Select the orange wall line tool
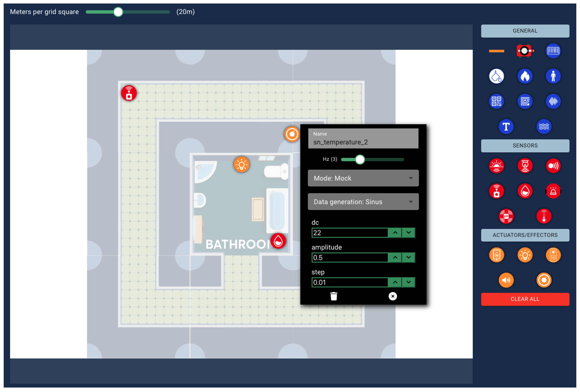The height and width of the screenshot is (392, 580). tap(496, 51)
